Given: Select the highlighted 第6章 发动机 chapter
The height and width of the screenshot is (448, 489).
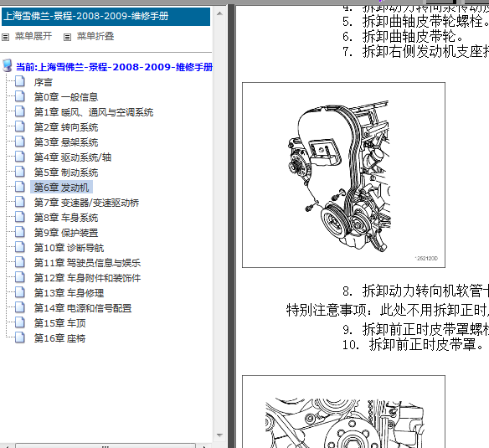Looking at the screenshot, I should tap(61, 188).
